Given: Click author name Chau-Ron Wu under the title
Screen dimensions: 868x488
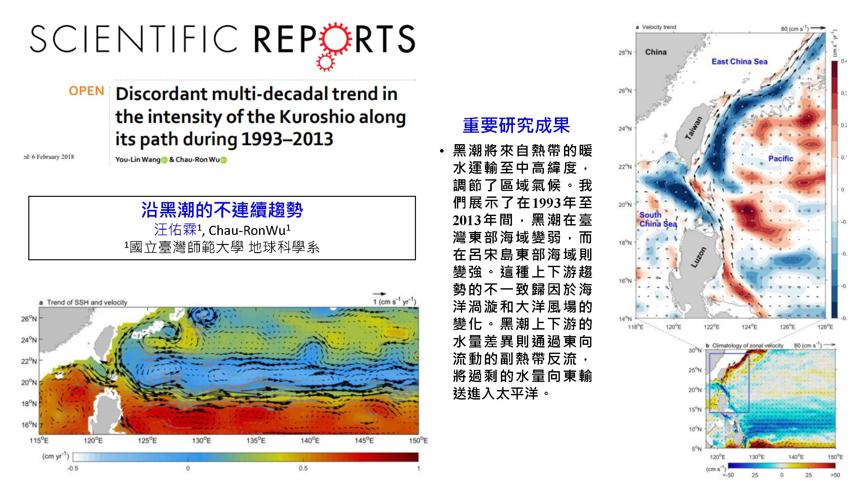Looking at the screenshot, I should (198, 160).
